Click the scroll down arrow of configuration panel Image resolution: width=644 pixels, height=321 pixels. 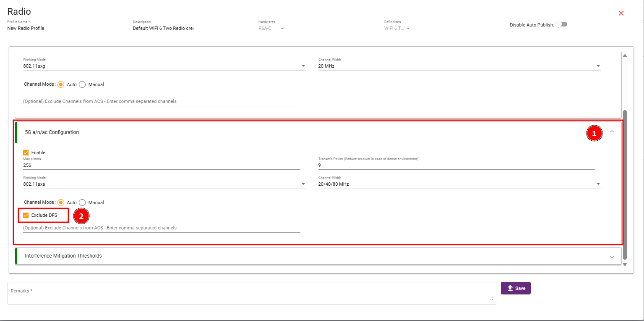pyautogui.click(x=625, y=264)
